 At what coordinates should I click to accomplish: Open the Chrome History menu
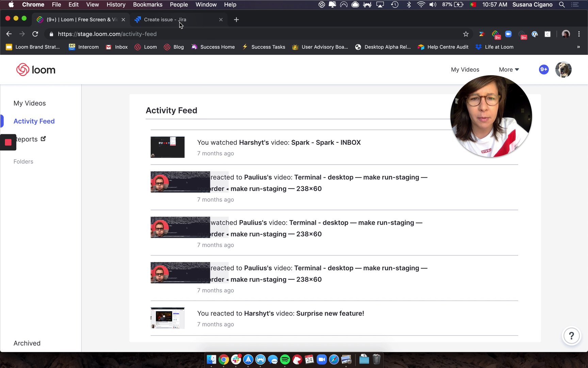[x=116, y=5]
